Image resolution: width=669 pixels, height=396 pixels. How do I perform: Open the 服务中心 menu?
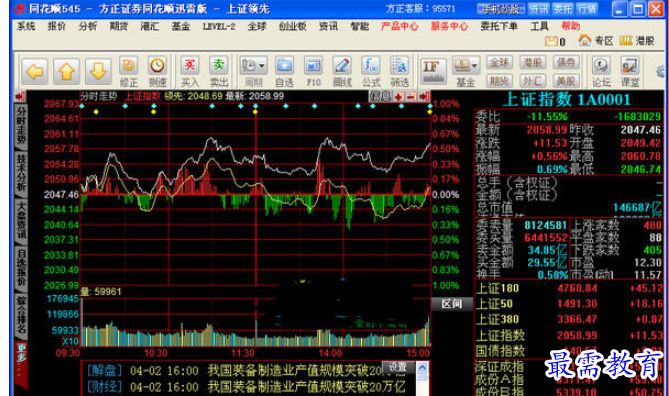click(x=449, y=26)
